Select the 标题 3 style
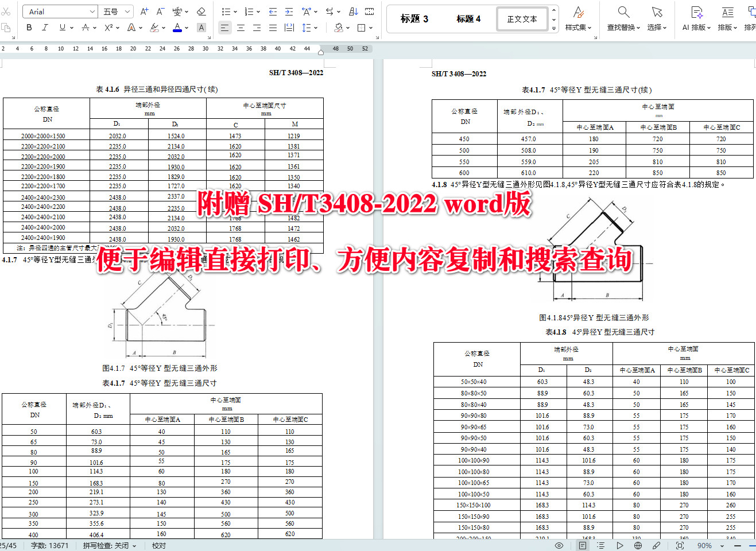Screen dimensions: 756x551 414,18
